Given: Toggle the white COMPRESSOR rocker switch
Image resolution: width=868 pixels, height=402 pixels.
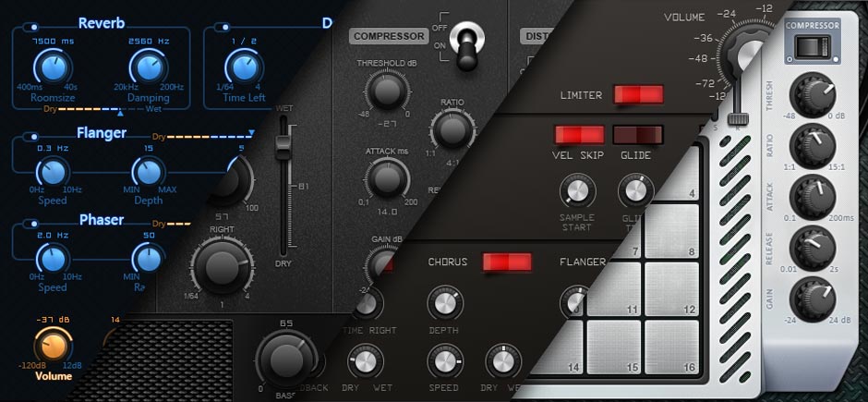Looking at the screenshot, I should click(813, 47).
